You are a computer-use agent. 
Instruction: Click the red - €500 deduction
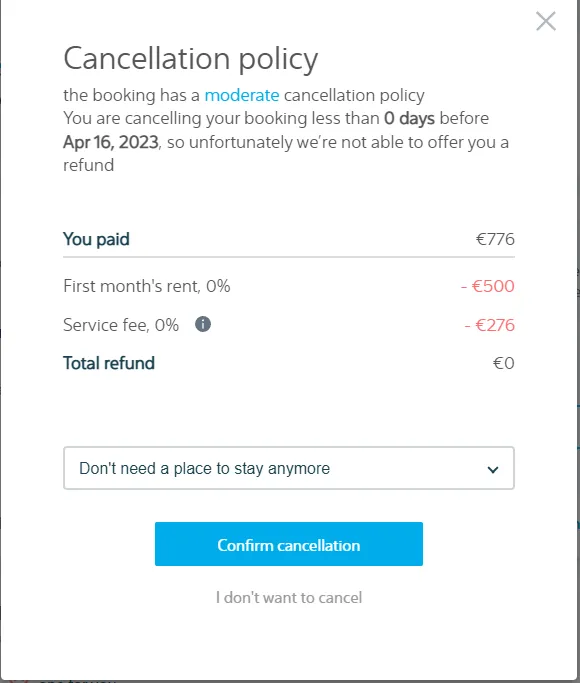coord(488,286)
